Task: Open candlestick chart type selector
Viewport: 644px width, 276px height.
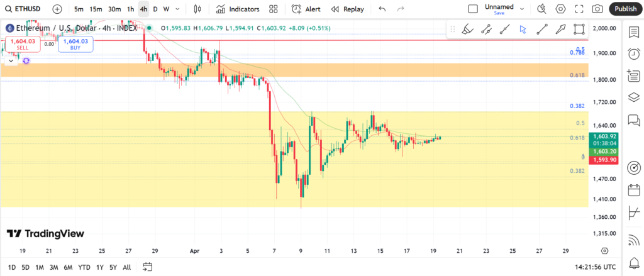Action: [x=197, y=9]
